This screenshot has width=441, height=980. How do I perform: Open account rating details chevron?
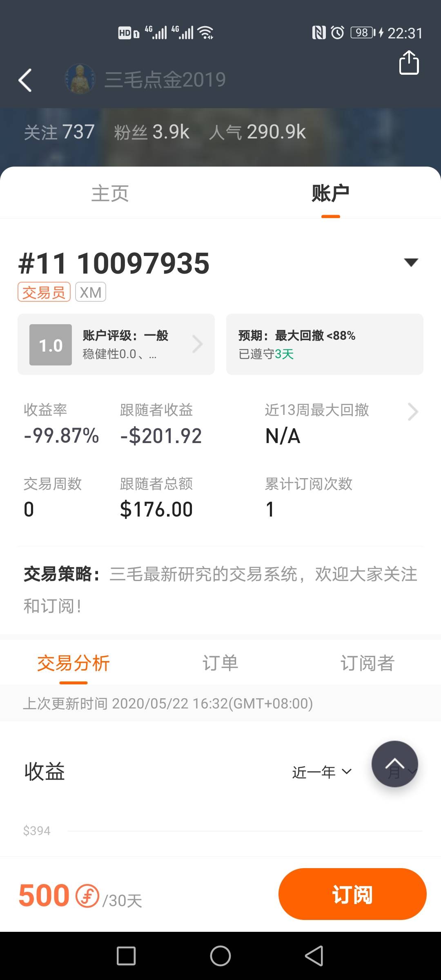click(x=198, y=344)
